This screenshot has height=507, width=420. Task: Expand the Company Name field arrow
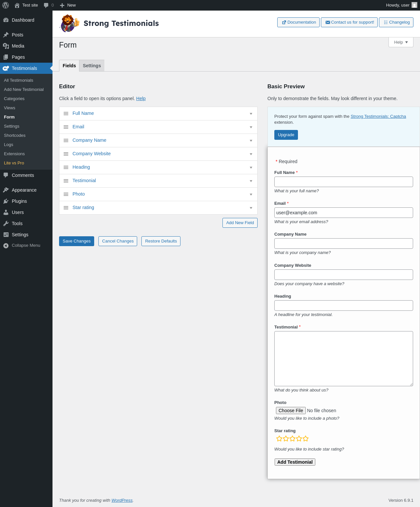pyautogui.click(x=251, y=141)
